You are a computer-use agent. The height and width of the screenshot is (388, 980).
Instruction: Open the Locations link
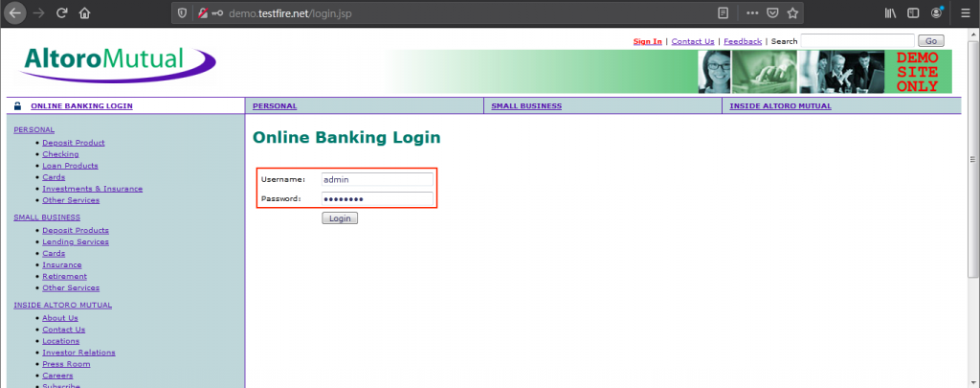[60, 341]
